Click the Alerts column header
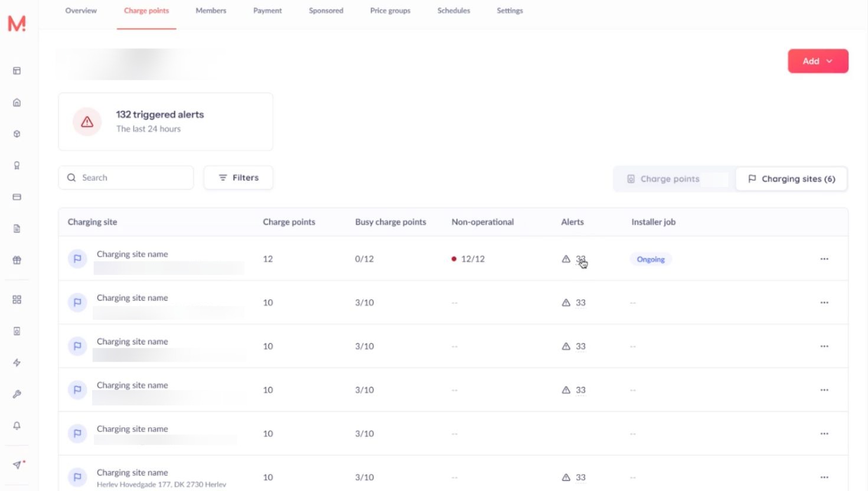The width and height of the screenshot is (868, 491). coord(572,222)
